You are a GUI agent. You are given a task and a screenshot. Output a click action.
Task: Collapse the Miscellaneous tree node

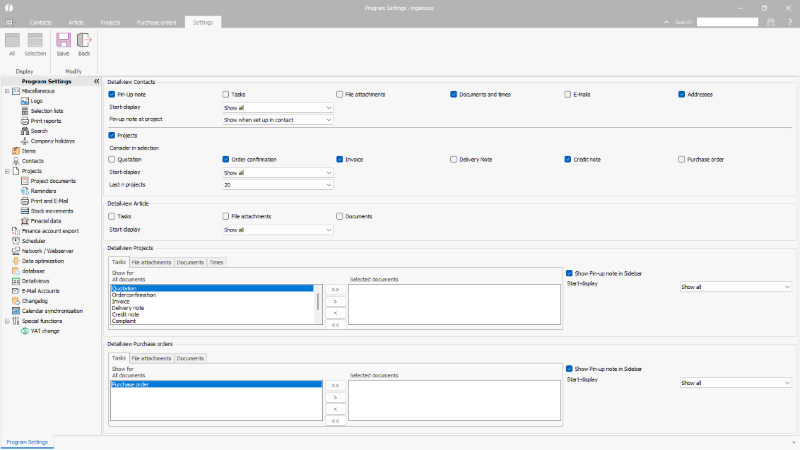point(7,90)
